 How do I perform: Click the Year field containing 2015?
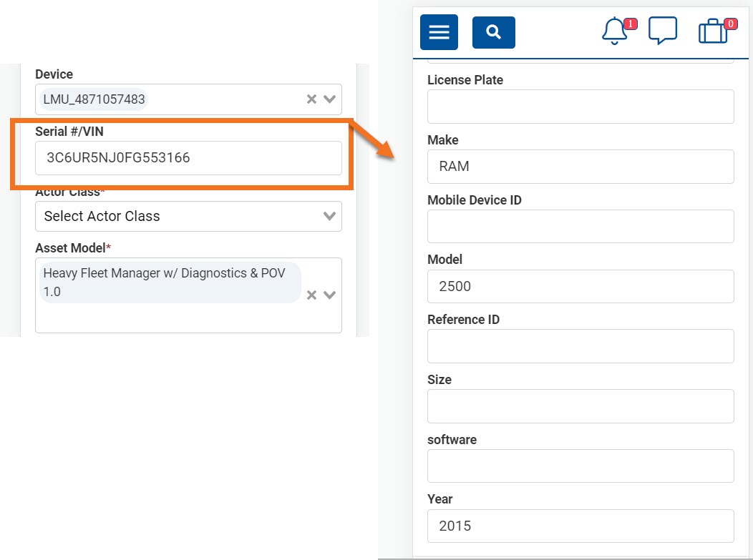click(x=580, y=526)
